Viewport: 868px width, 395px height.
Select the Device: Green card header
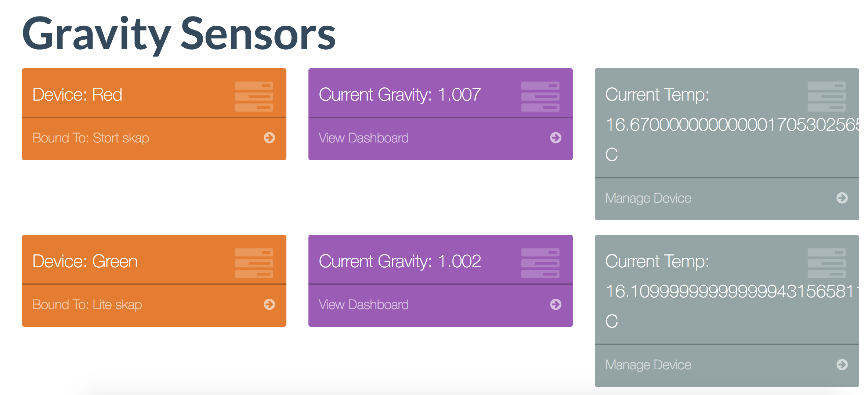point(154,260)
